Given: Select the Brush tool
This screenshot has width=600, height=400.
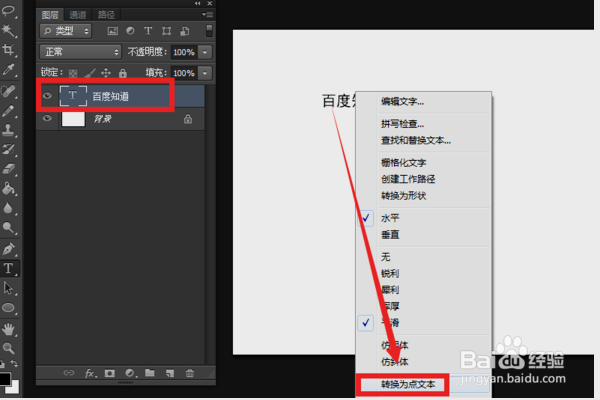Looking at the screenshot, I should [8, 111].
